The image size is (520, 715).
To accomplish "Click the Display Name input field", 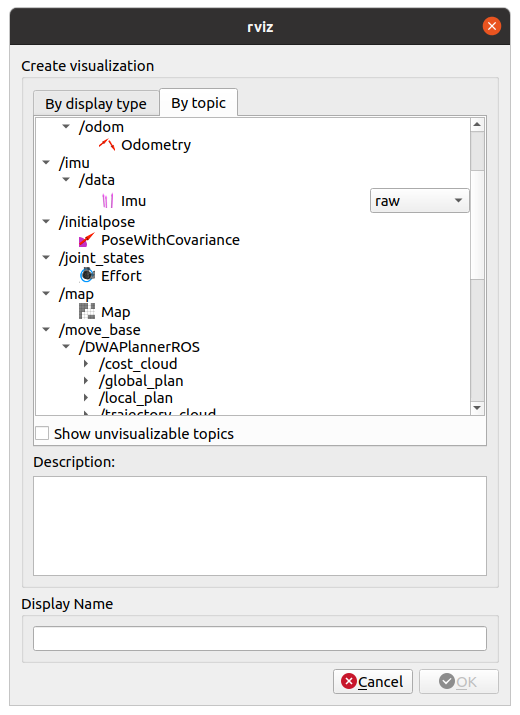I will pyautogui.click(x=260, y=638).
